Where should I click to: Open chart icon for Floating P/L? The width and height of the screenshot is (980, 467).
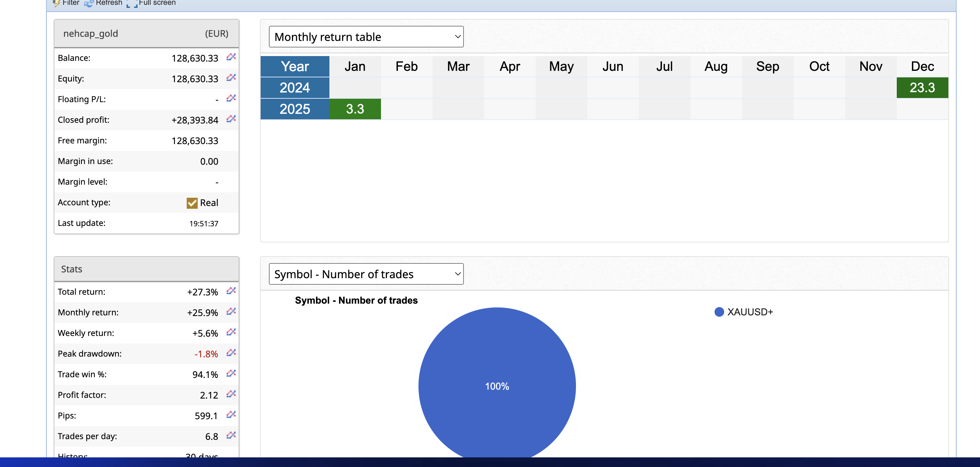click(231, 98)
